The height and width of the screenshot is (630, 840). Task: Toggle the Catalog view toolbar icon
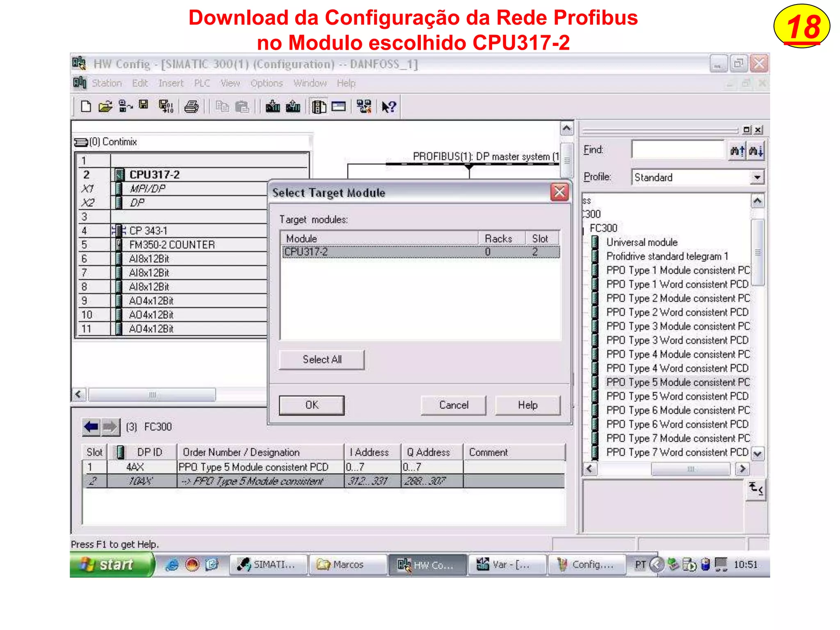pos(319,107)
